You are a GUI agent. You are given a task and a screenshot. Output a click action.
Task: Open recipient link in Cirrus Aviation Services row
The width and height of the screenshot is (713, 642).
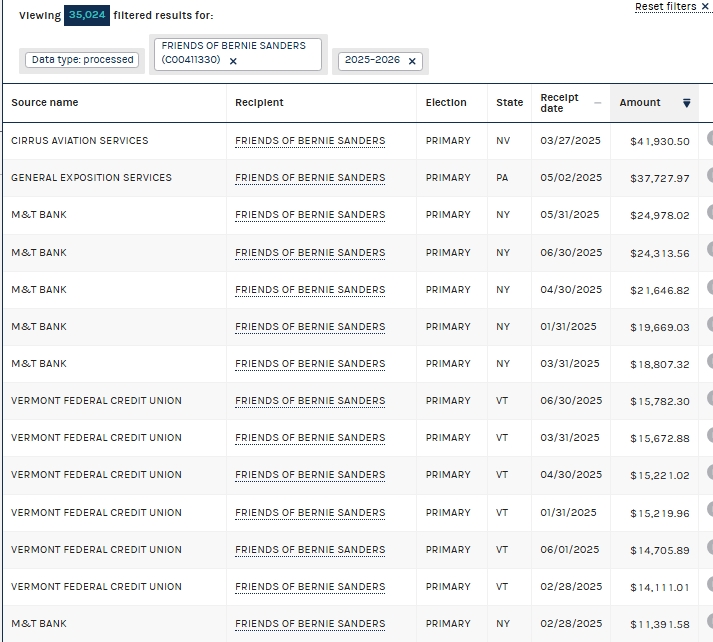310,141
